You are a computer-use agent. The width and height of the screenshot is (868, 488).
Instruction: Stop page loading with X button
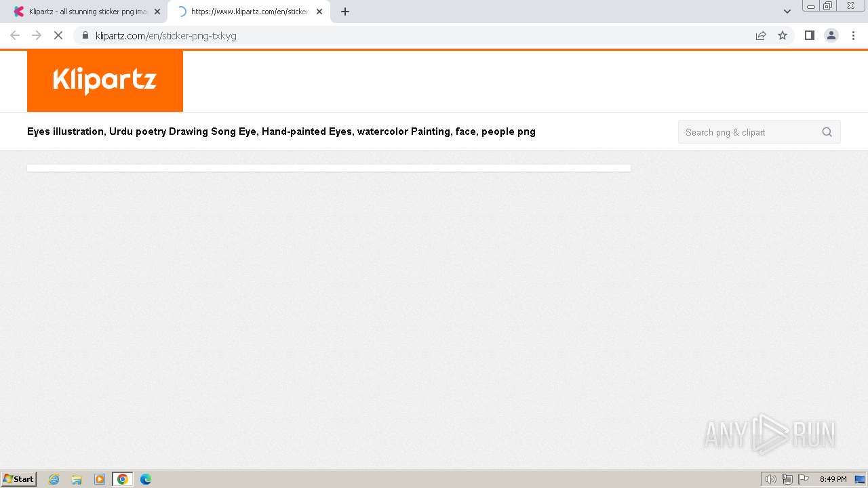click(58, 35)
